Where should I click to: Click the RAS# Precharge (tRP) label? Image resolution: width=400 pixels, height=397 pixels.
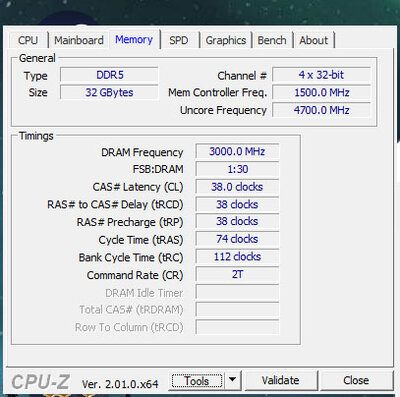[x=130, y=222]
